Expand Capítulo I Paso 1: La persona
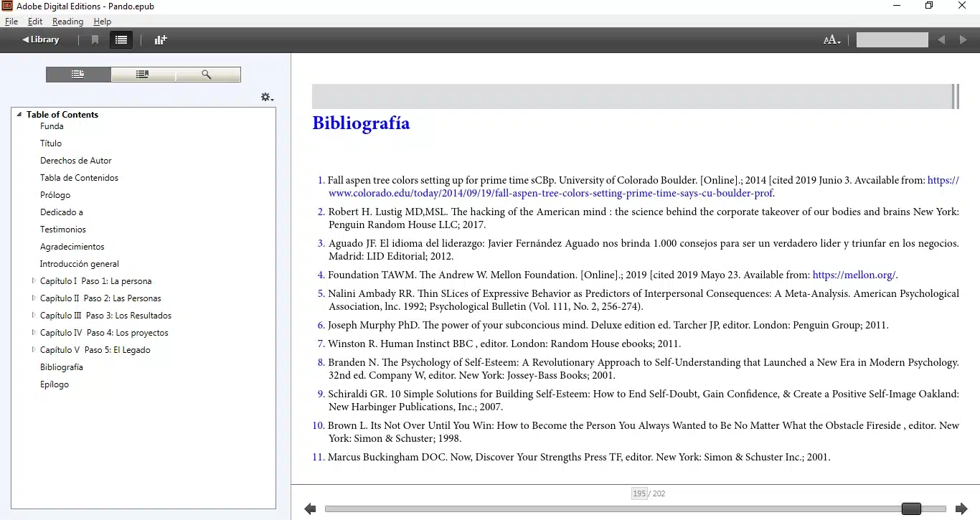 coord(34,280)
